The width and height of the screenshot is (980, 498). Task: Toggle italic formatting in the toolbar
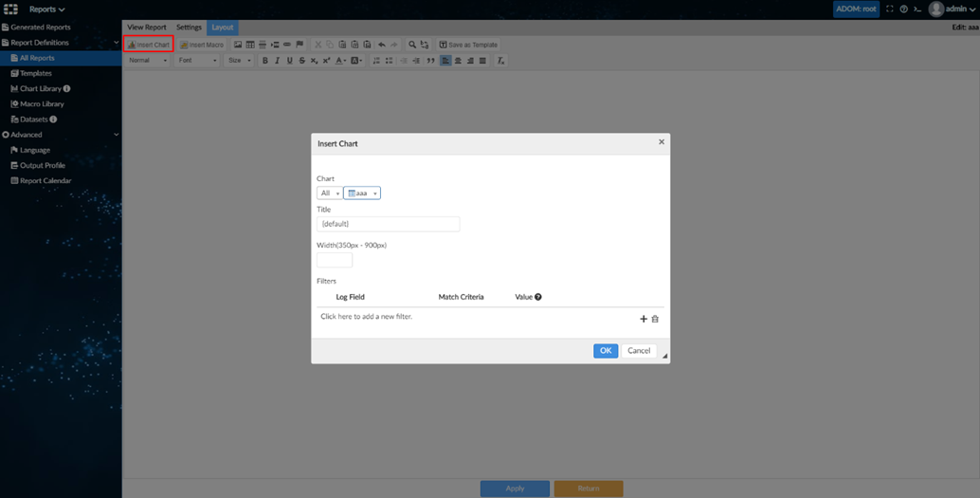(277, 61)
